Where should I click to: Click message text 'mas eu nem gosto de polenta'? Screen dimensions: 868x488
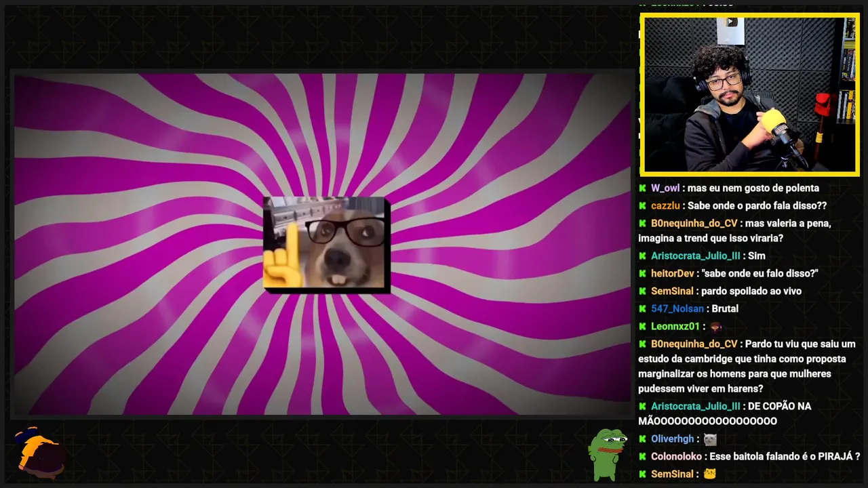[753, 188]
